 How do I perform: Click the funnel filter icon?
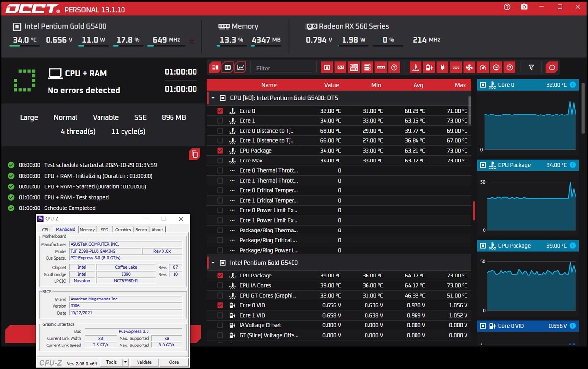pyautogui.click(x=531, y=68)
